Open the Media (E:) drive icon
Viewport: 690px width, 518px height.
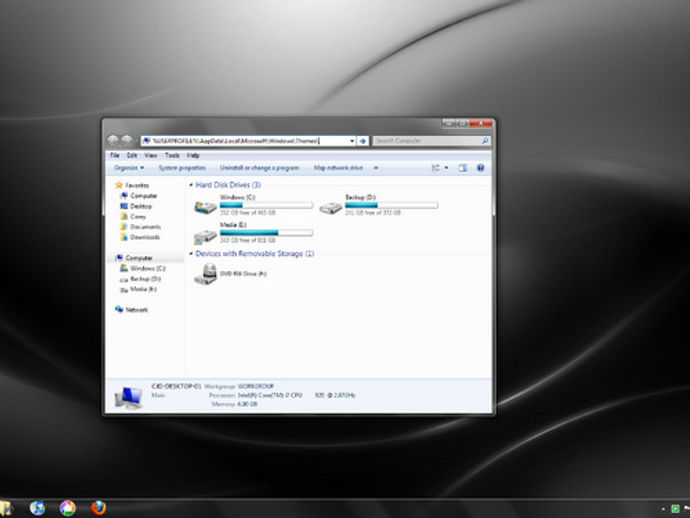(x=205, y=236)
